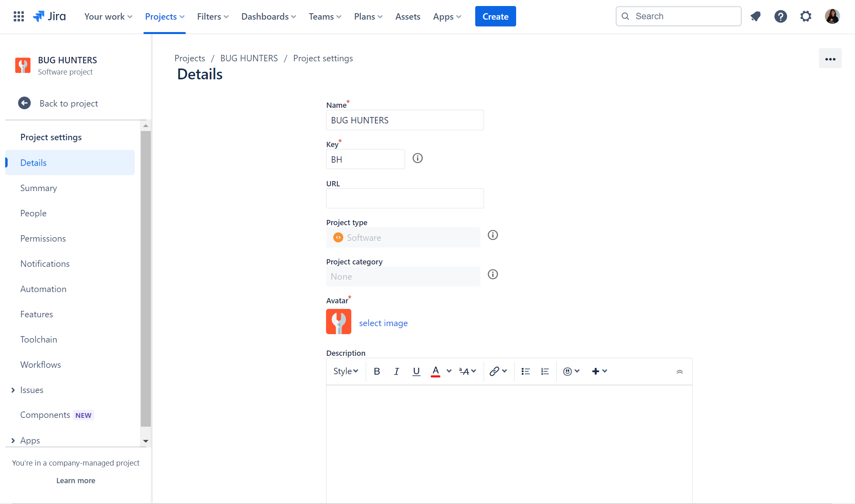Viewport: 855px width, 504px height.
Task: Click the Bold formatting icon
Action: (376, 371)
